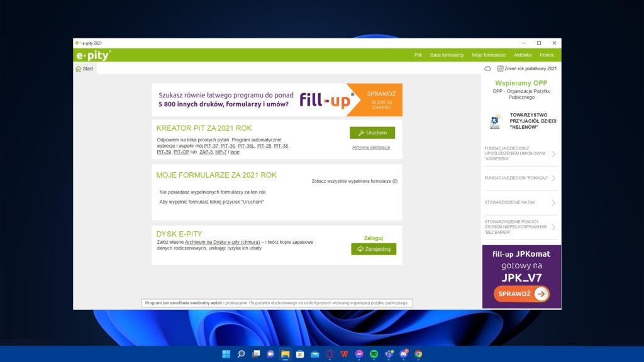Open taskbar Search

pos(241,354)
